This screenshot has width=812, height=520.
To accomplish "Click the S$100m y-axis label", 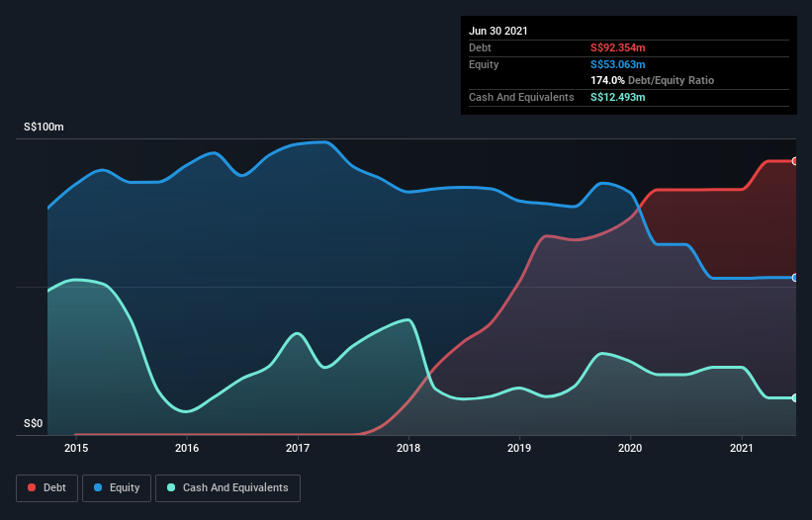I will point(45,128).
